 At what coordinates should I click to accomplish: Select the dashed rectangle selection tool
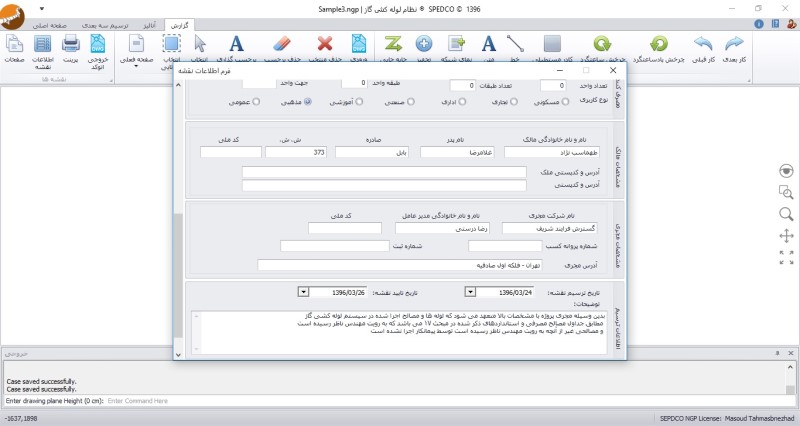pos(171,44)
